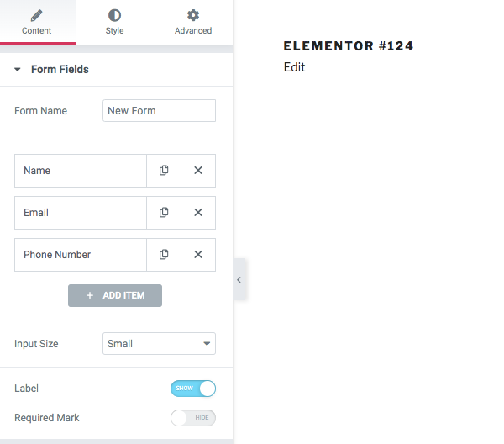Screen dimensions: 504x444
Task: Duplicate the Email field item
Action: tap(164, 213)
